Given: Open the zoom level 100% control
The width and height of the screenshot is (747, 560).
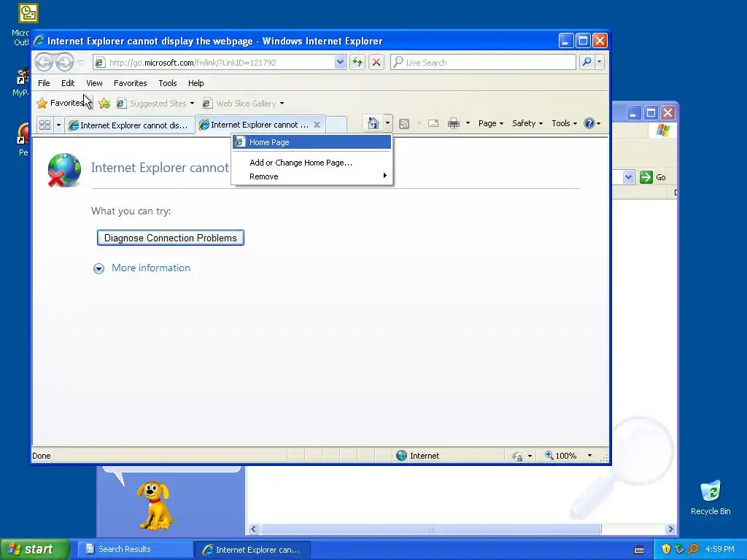Looking at the screenshot, I should (561, 456).
